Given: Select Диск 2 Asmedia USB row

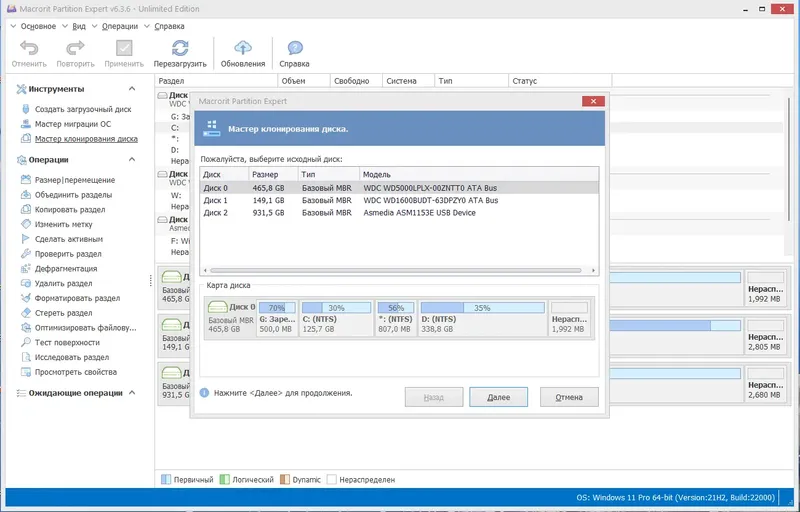Looking at the screenshot, I should [399, 213].
